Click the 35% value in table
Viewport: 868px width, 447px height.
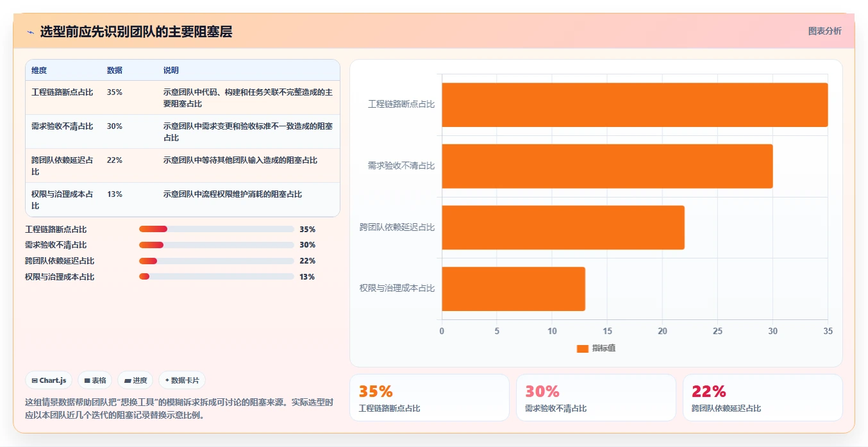point(114,92)
